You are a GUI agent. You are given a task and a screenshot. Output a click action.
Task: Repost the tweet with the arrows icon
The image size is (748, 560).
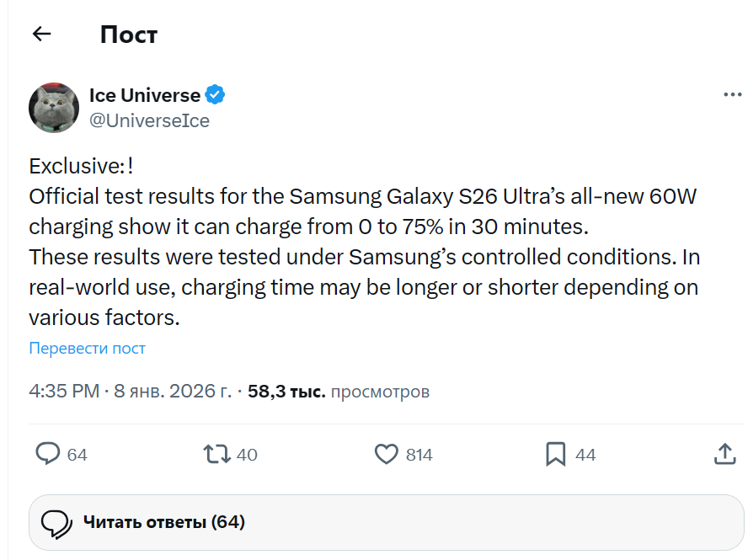point(216,455)
